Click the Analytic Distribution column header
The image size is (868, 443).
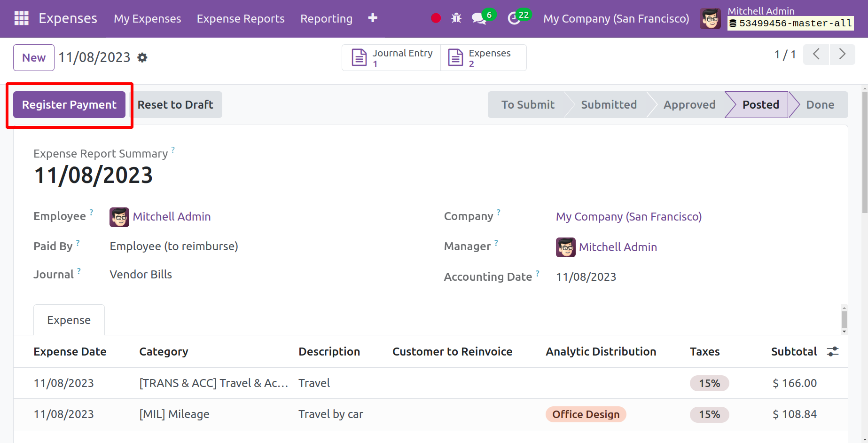click(x=601, y=352)
